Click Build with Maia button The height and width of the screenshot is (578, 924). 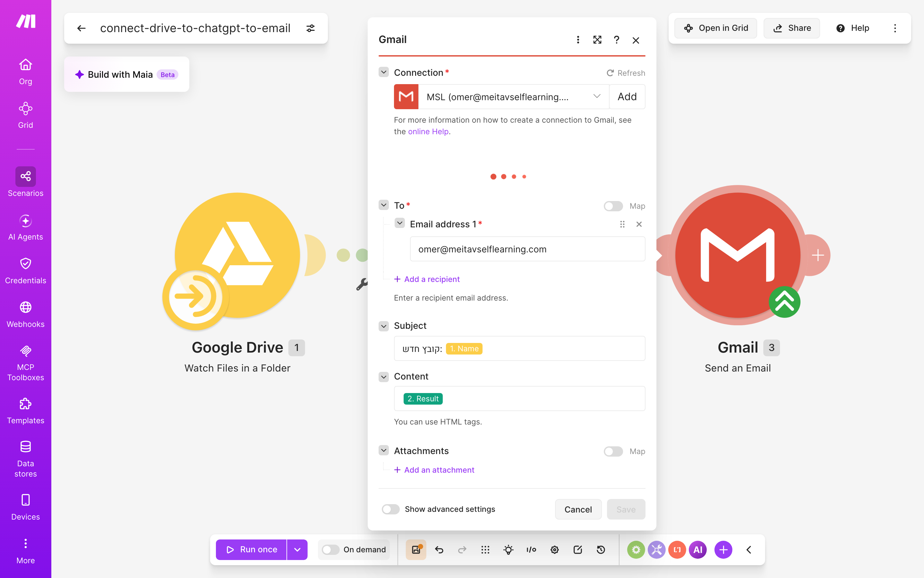[126, 74]
